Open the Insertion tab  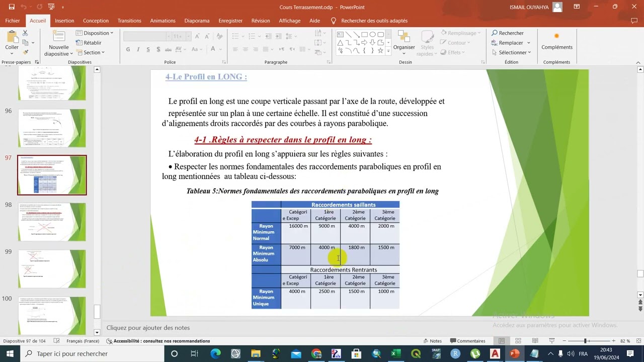click(x=64, y=21)
